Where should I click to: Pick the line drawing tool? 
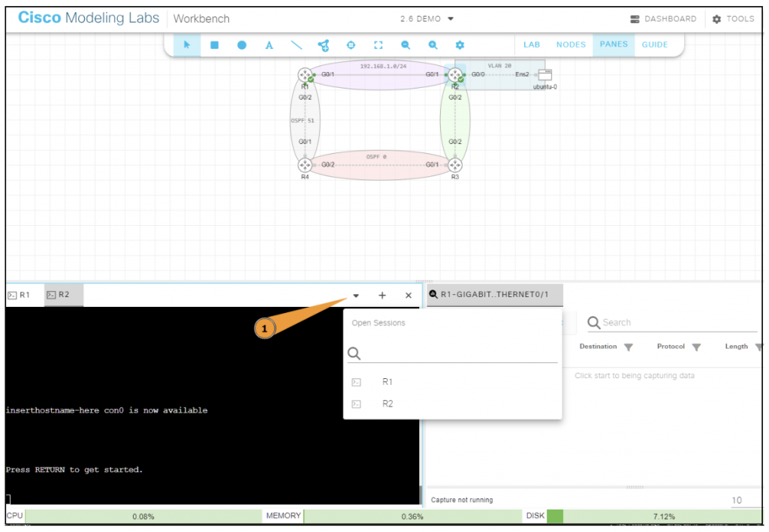[296, 45]
